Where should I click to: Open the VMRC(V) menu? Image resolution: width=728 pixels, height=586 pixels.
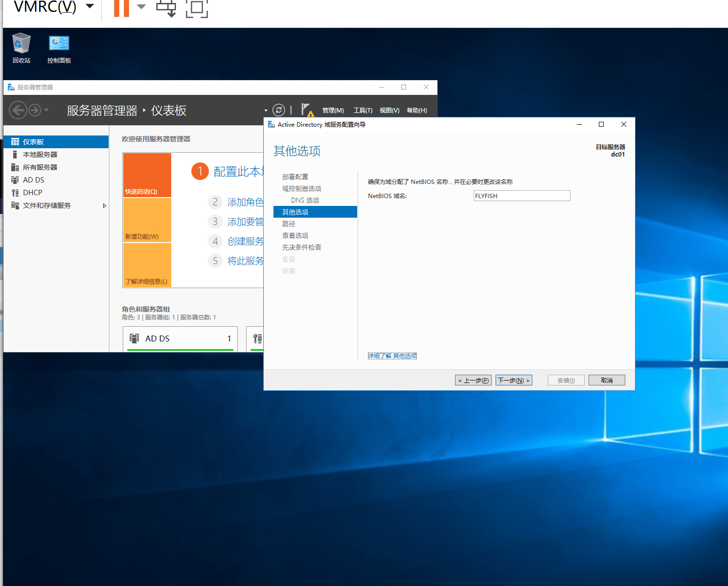pos(53,7)
